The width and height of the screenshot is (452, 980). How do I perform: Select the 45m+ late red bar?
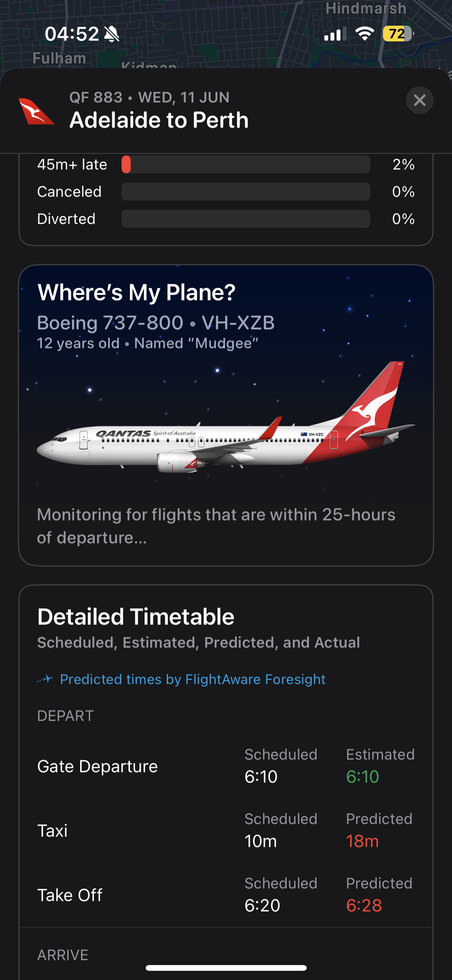pyautogui.click(x=127, y=164)
